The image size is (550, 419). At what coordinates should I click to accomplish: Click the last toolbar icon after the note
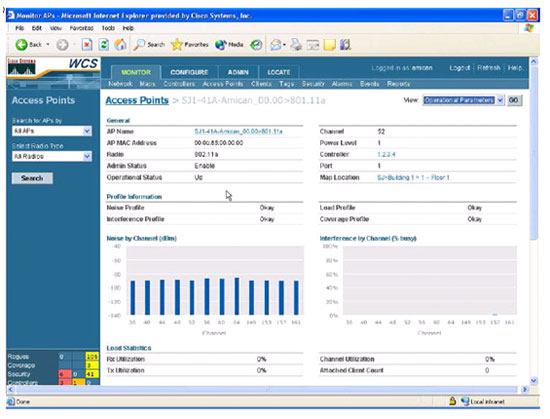[345, 45]
